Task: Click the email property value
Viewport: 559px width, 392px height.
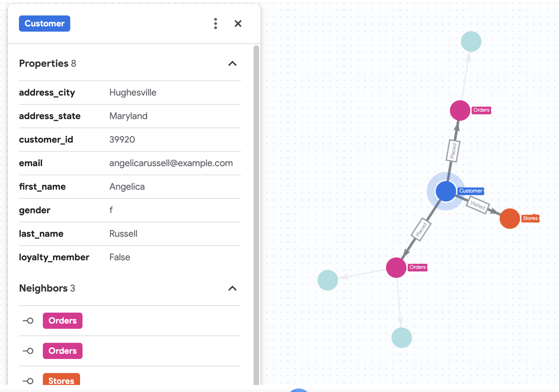Action: [171, 163]
